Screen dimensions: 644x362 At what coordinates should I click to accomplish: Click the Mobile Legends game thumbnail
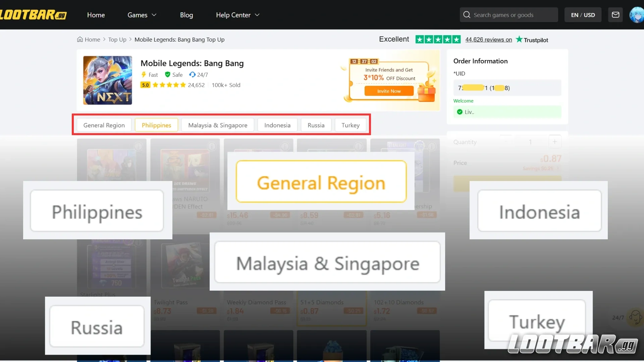pyautogui.click(x=108, y=80)
